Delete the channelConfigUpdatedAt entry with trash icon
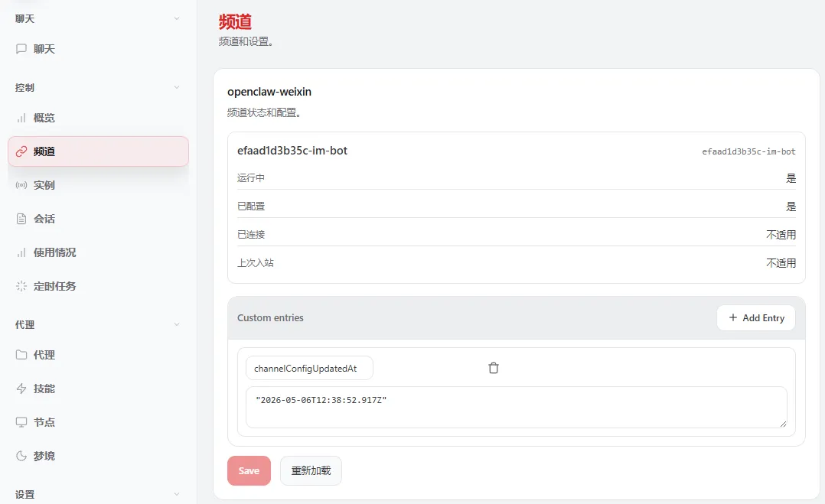Viewport: 825px width, 504px height. click(494, 368)
